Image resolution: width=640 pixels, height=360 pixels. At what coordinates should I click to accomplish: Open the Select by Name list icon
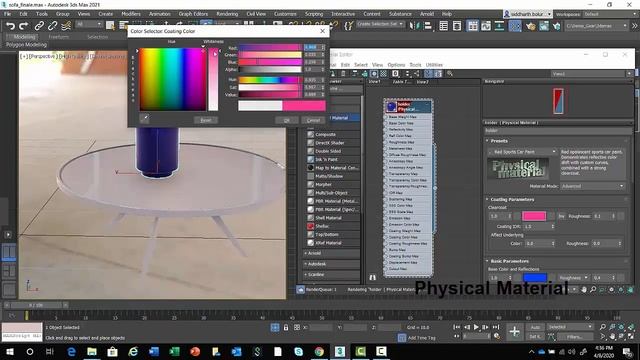124,26
